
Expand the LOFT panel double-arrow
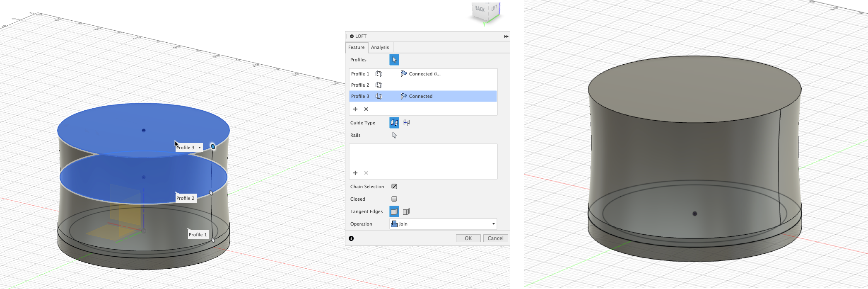506,36
